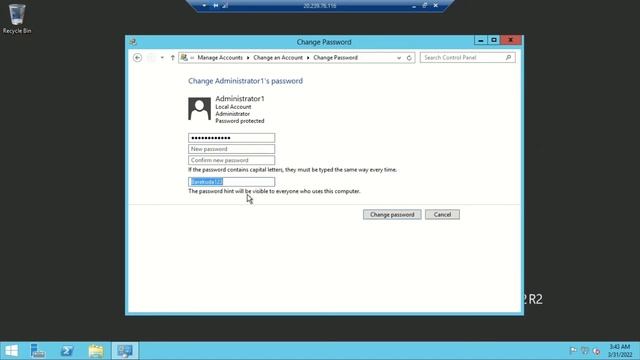Open connection bar dropdown arrow

[204, 6]
